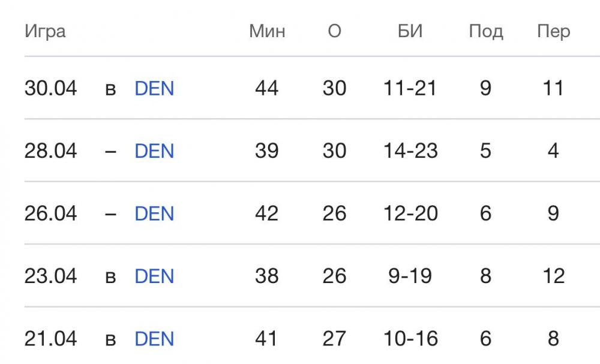Click the 11-21 field goals value
The width and height of the screenshot is (600, 364).
click(x=410, y=89)
